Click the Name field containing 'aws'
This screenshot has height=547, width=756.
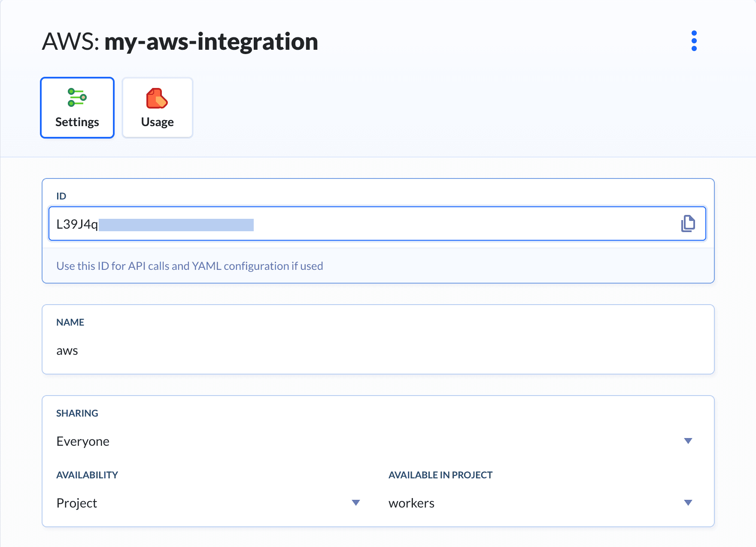pyautogui.click(x=67, y=351)
